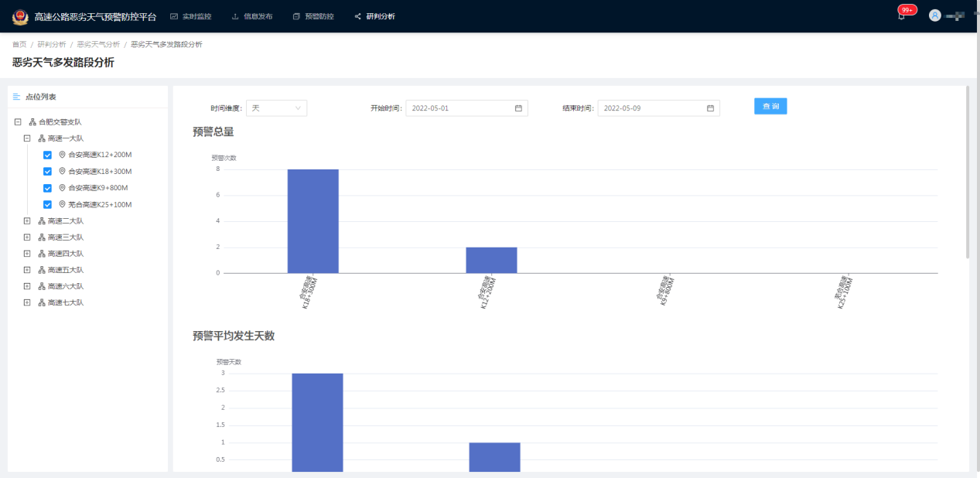Screen dimensions: 980x478
Task: Click calendar icon in start time field
Action: 518,108
